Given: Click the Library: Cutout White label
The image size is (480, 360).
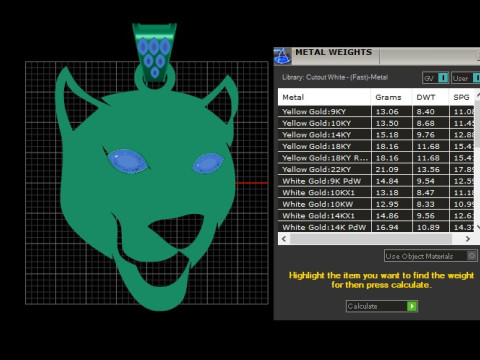Looking at the screenshot, I should click(x=335, y=77).
